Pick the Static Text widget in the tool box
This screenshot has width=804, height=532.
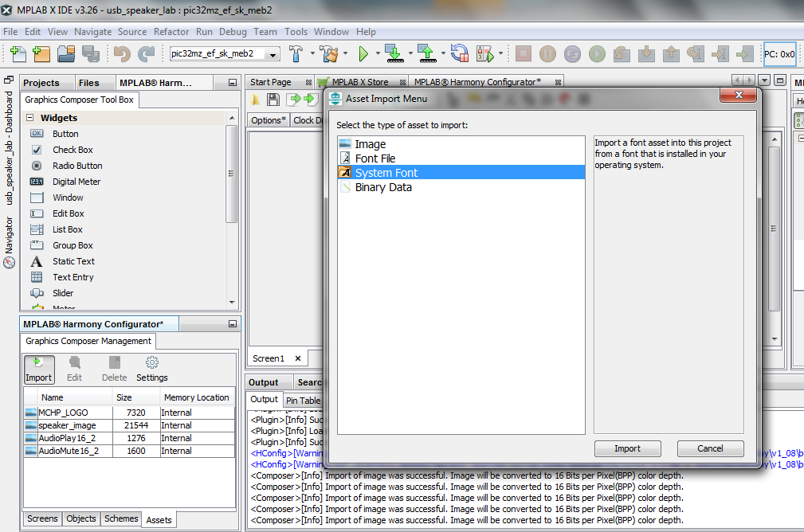point(73,261)
